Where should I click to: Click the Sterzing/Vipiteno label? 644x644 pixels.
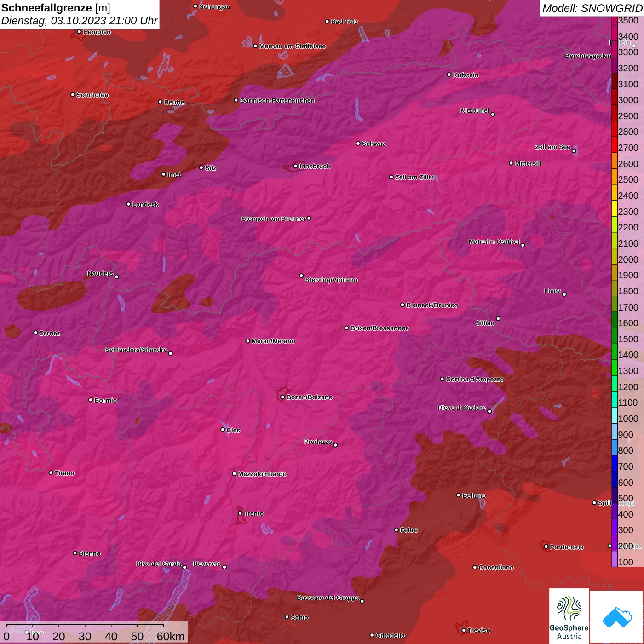[331, 280]
